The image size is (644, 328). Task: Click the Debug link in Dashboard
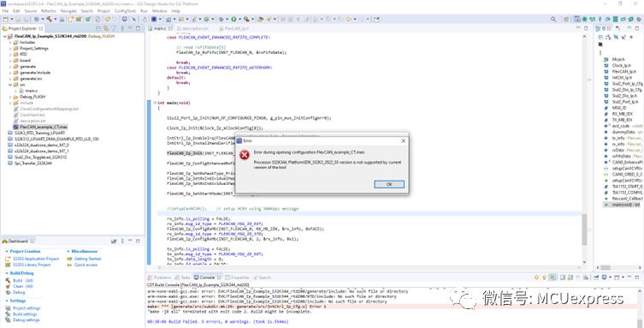[19, 292]
